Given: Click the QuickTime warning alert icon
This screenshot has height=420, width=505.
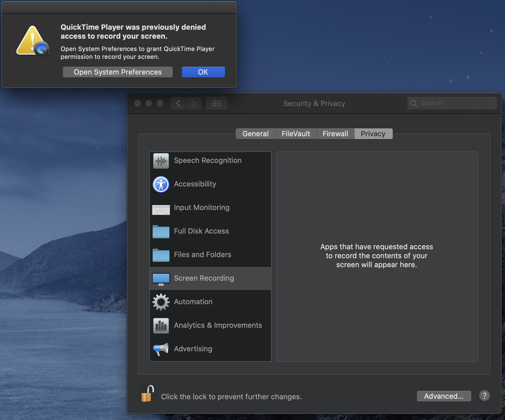Looking at the screenshot, I should [33, 41].
